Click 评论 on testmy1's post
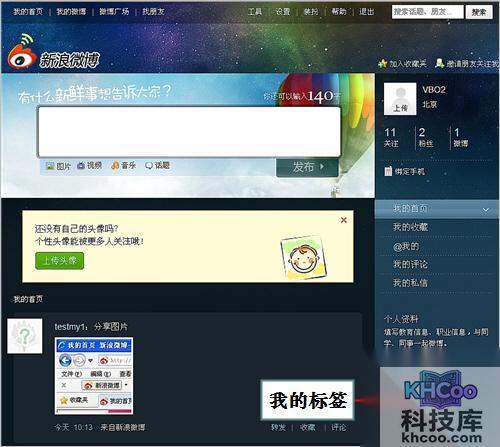 pos(339,427)
